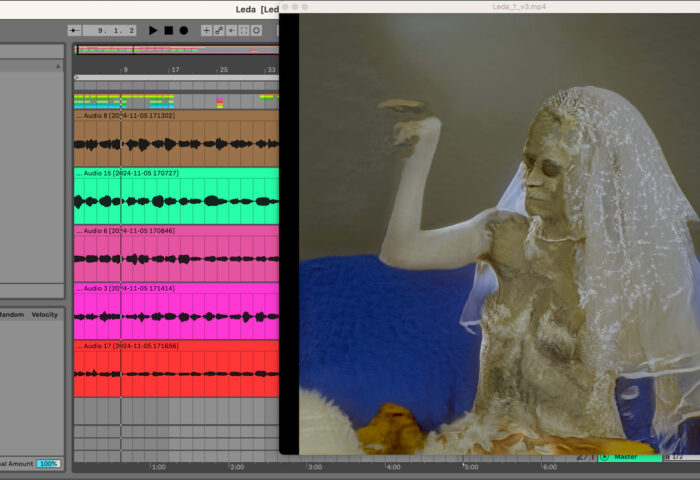Set the Amount 100% value field
Screen dimensions: 700x480
click(x=48, y=463)
